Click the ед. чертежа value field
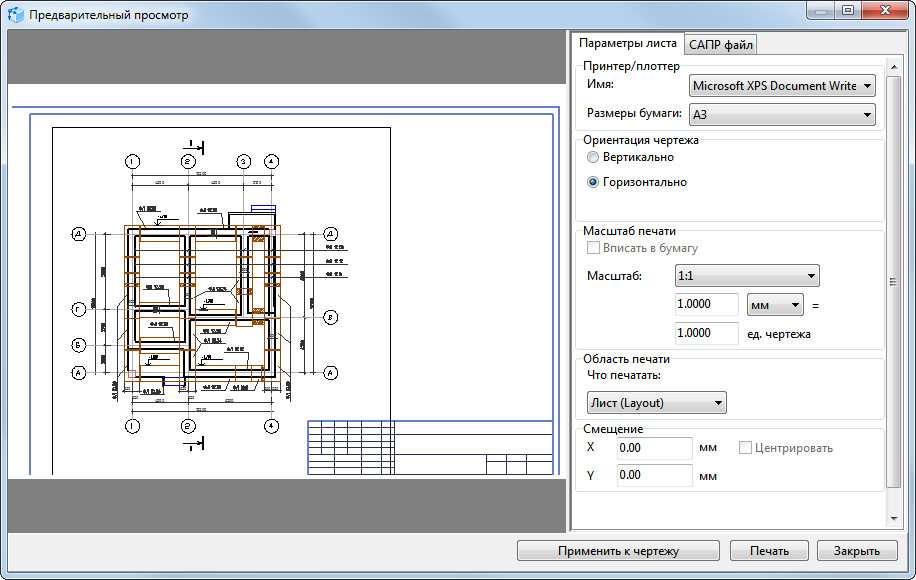This screenshot has width=916, height=580. pos(707,333)
